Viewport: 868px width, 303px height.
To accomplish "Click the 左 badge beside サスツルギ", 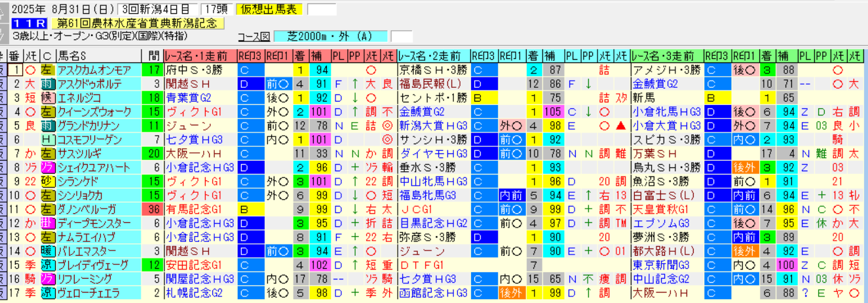I will [x=48, y=153].
